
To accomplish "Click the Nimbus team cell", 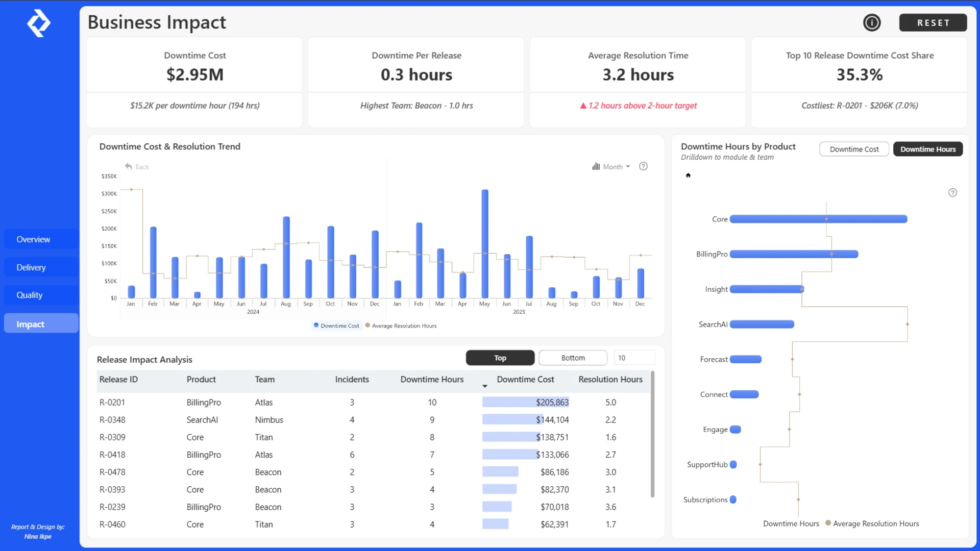I will 269,419.
